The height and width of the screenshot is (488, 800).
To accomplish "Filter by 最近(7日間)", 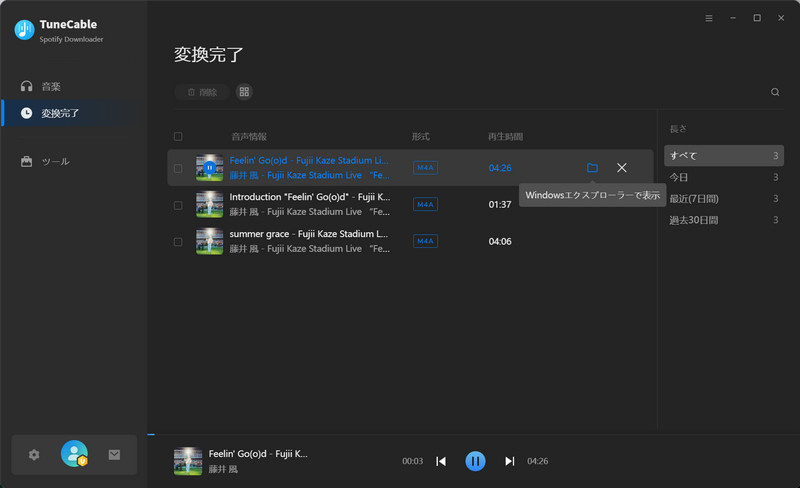I will click(x=723, y=199).
